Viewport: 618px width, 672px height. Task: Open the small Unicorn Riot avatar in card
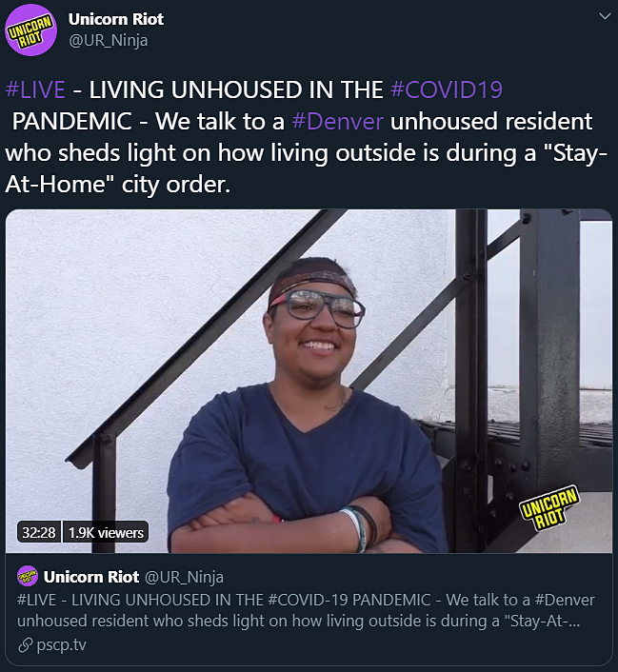(x=28, y=576)
